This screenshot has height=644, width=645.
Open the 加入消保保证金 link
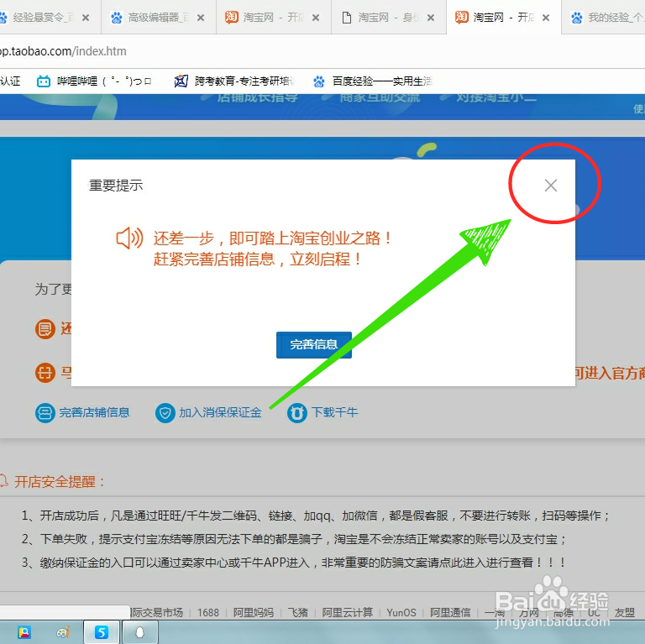220,412
